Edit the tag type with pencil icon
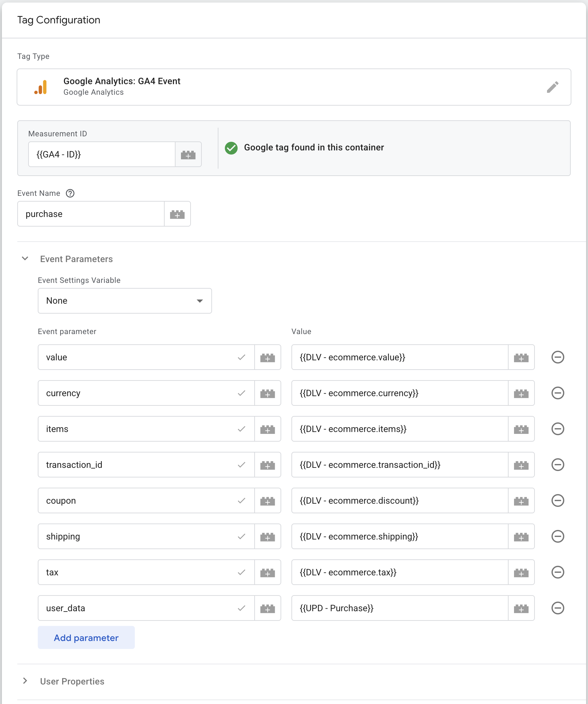This screenshot has width=588, height=704. (x=552, y=87)
